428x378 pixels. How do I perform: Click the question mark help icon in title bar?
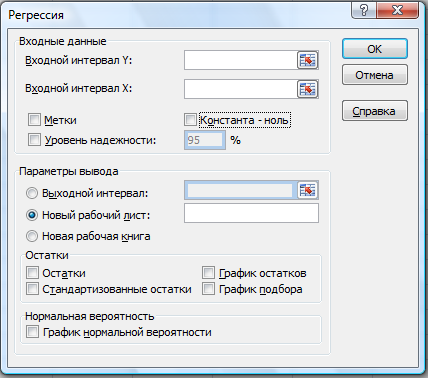pyautogui.click(x=364, y=10)
